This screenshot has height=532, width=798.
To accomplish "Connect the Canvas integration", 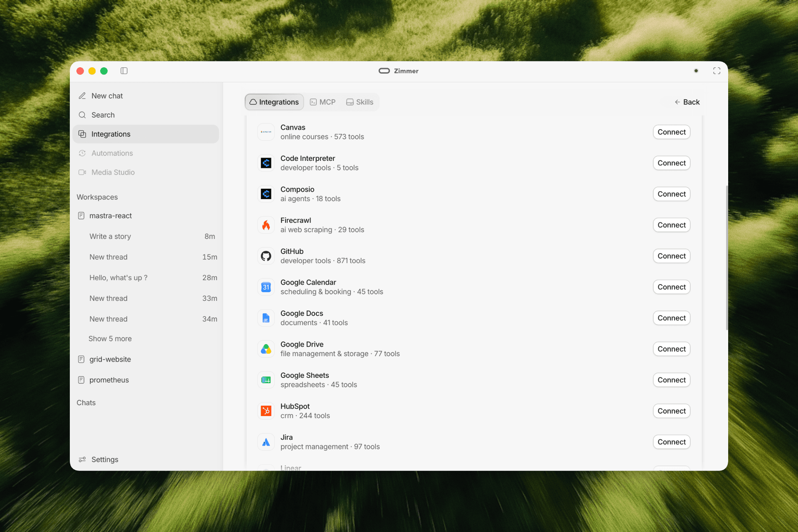I will (671, 132).
